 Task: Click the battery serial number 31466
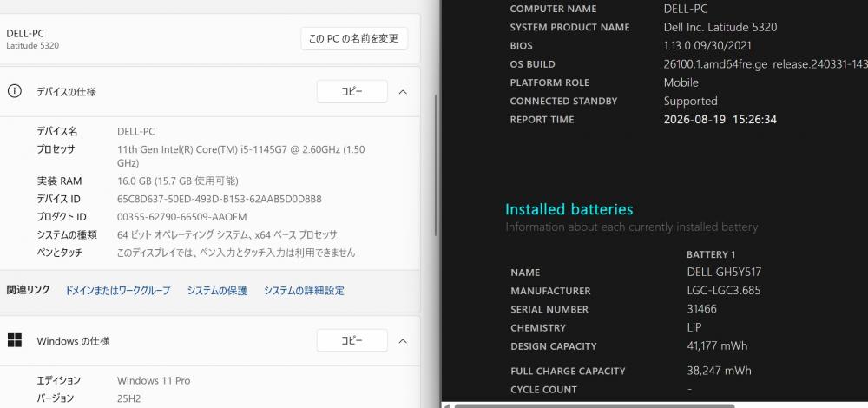(701, 309)
